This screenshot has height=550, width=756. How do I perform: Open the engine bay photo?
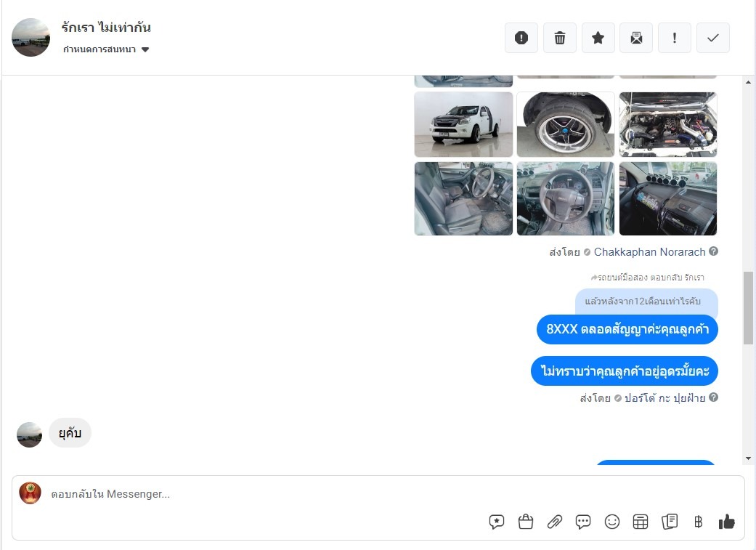[668, 124]
